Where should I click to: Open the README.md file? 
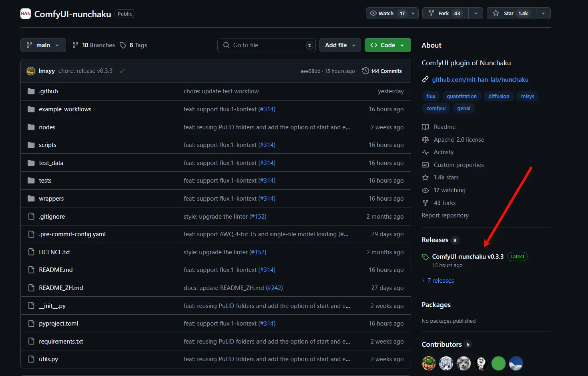click(x=56, y=270)
